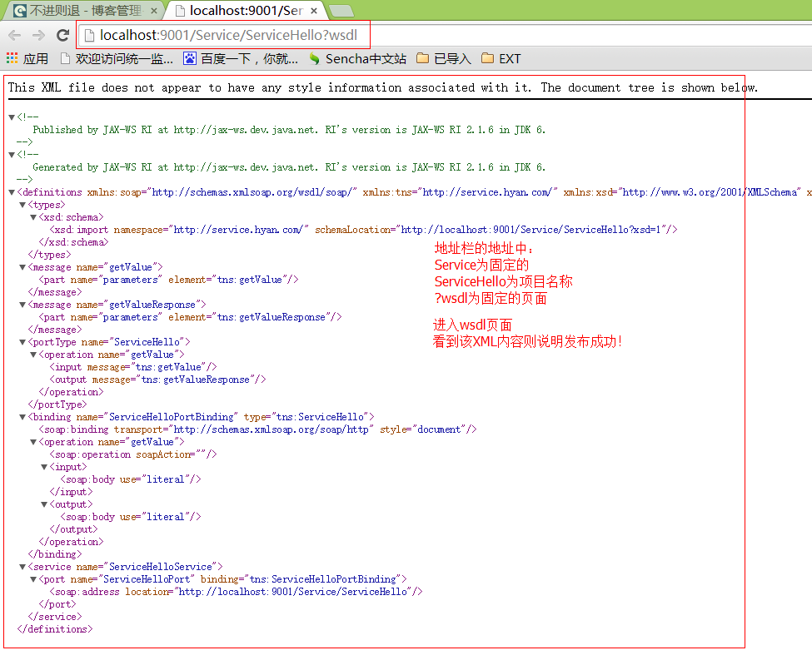
Task: Click the address bar URL localhost:9001/Service/ServiceHello?wsdl
Action: point(228,35)
